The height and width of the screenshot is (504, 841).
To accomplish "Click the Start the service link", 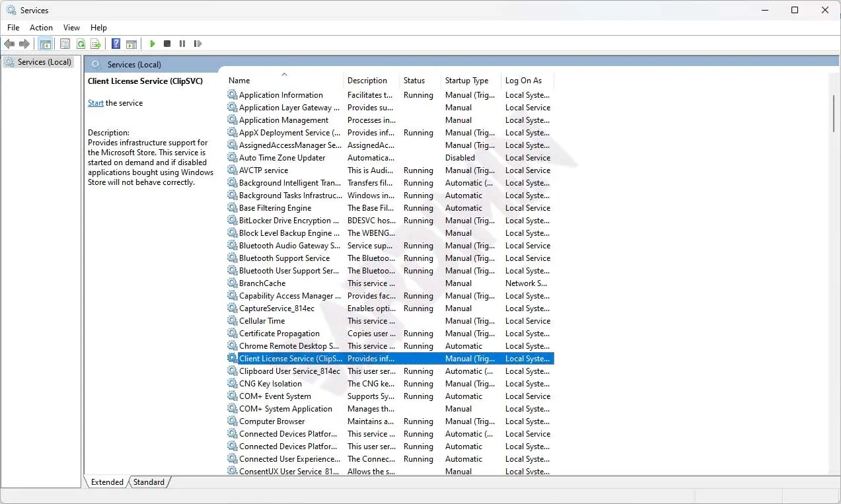I will [x=96, y=103].
